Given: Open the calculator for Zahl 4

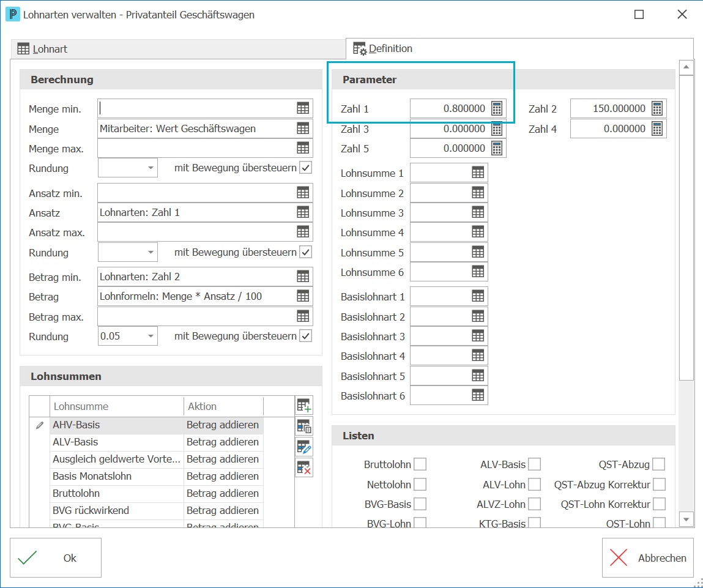Looking at the screenshot, I should pyautogui.click(x=657, y=128).
